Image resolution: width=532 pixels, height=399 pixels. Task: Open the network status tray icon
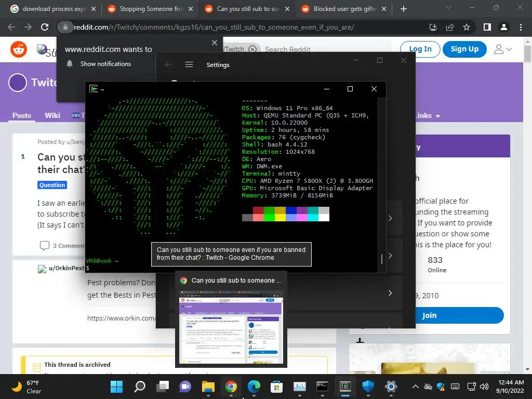471,387
